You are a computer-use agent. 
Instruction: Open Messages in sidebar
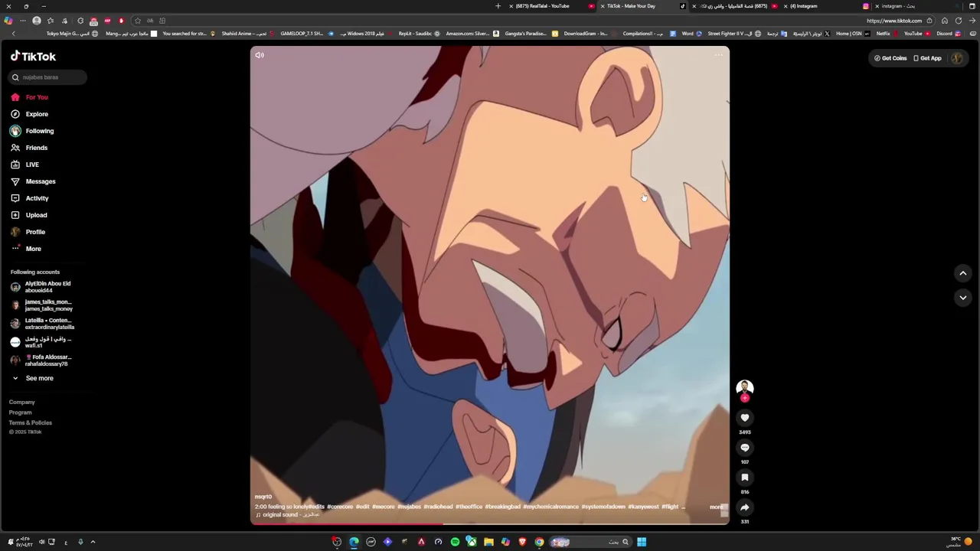pyautogui.click(x=34, y=181)
